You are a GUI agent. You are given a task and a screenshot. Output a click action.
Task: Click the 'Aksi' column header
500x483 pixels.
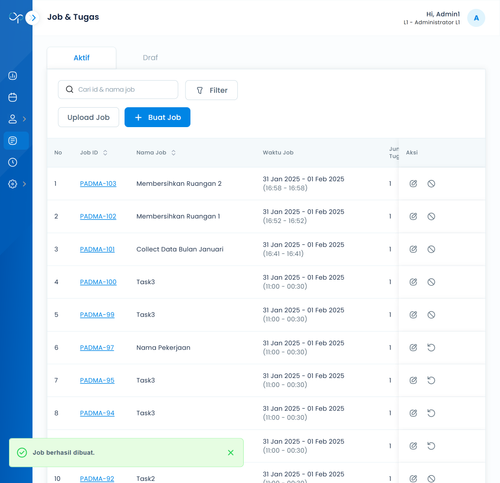412,152
